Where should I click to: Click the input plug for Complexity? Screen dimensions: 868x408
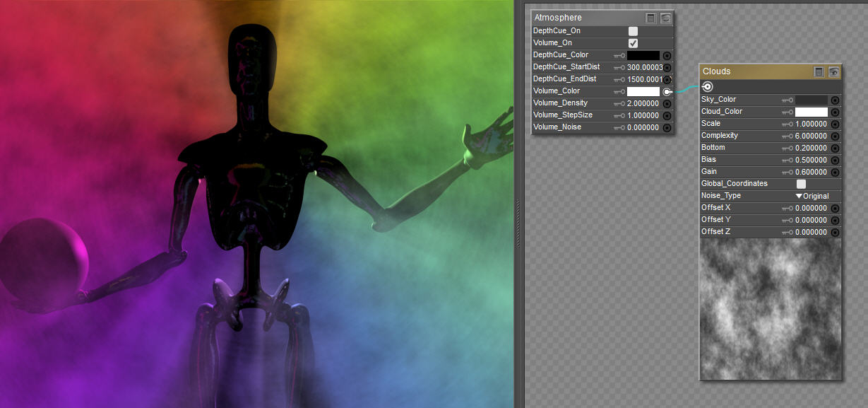(835, 136)
